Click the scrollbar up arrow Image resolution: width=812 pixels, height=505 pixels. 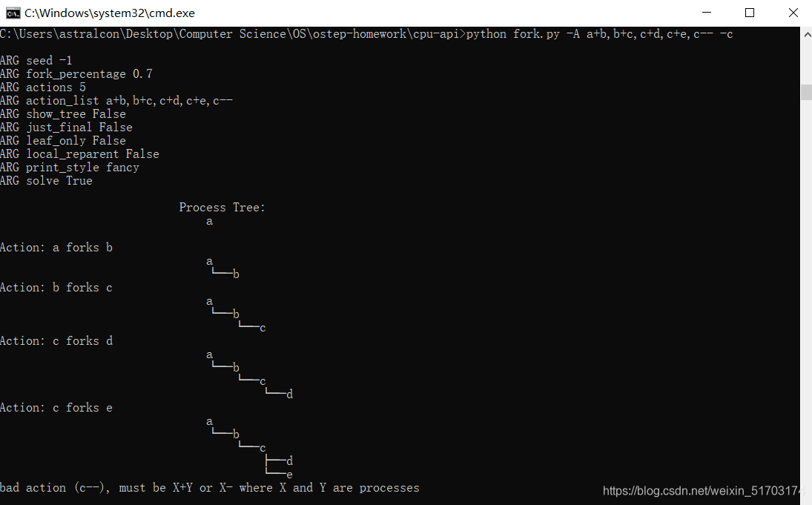coord(807,35)
